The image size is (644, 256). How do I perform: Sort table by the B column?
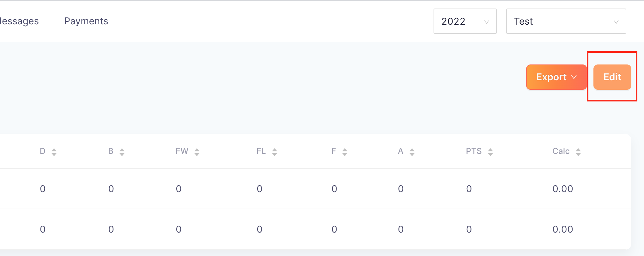(122, 152)
